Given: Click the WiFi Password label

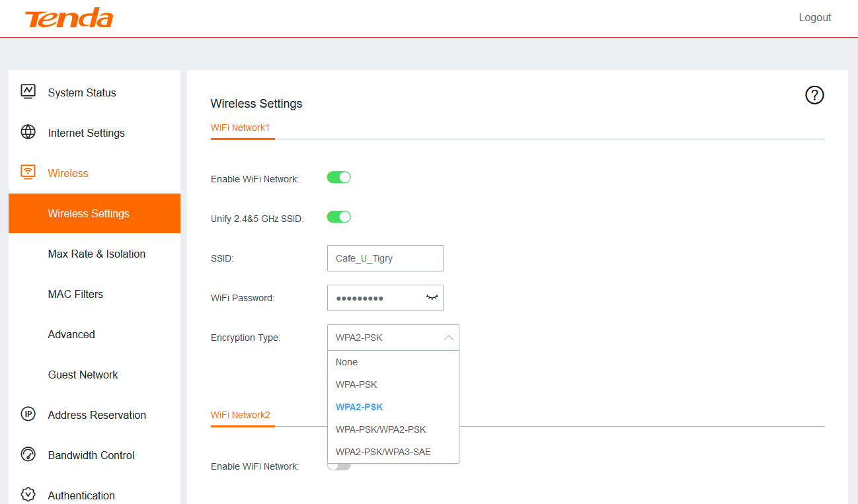Looking at the screenshot, I should click(243, 298).
